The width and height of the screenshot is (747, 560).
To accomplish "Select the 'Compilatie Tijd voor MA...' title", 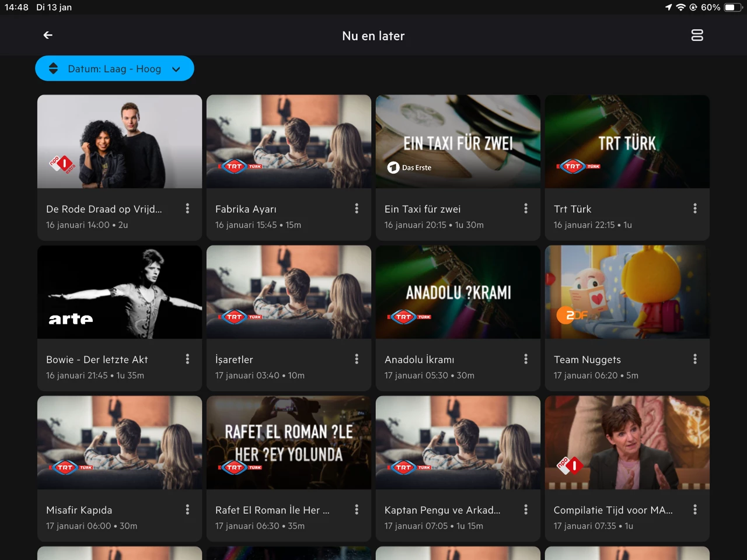I will pyautogui.click(x=613, y=510).
